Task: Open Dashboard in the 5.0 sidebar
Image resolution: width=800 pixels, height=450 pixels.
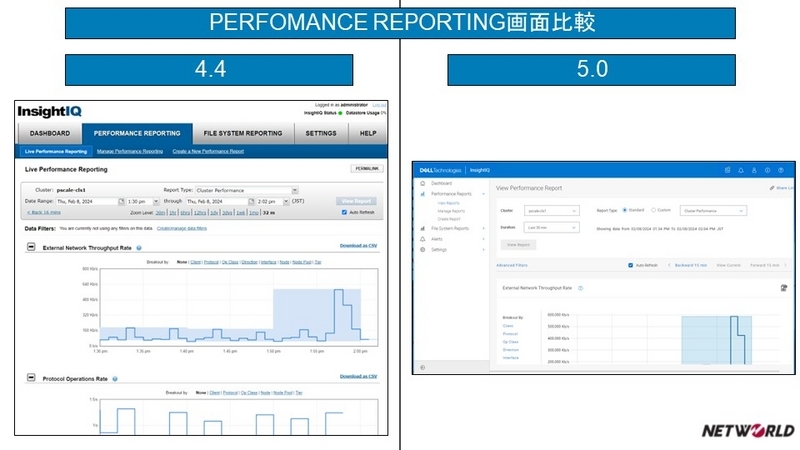Action: coord(441,183)
